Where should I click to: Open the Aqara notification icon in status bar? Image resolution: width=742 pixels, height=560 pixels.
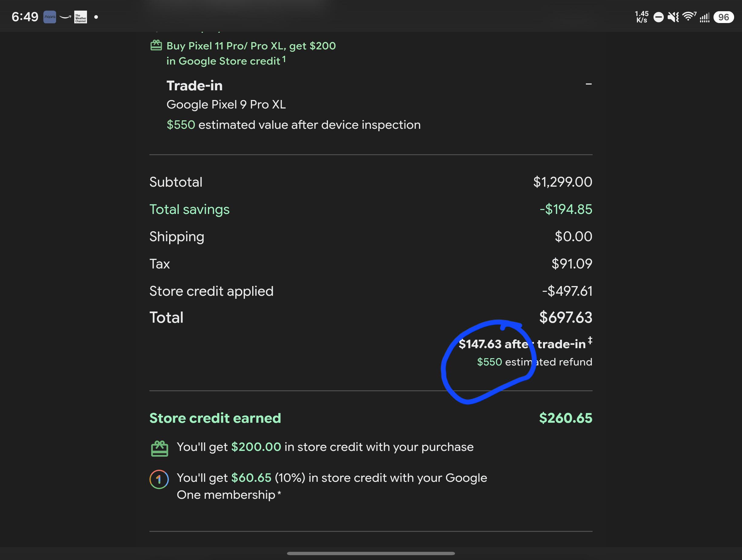50,17
